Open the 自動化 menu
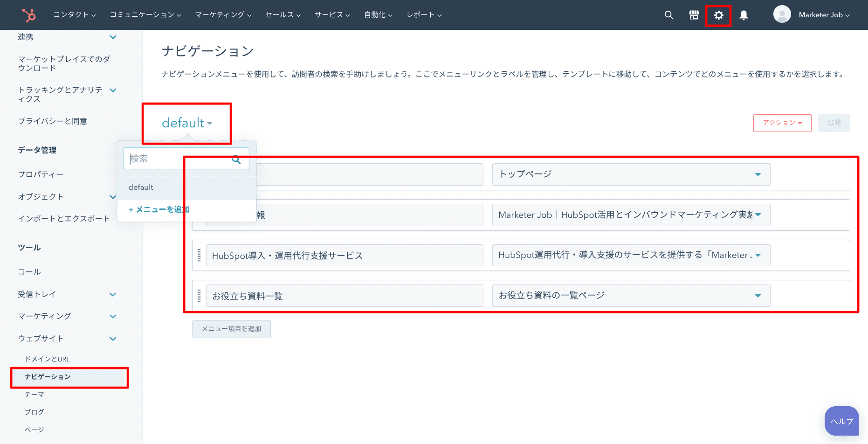 pos(378,15)
